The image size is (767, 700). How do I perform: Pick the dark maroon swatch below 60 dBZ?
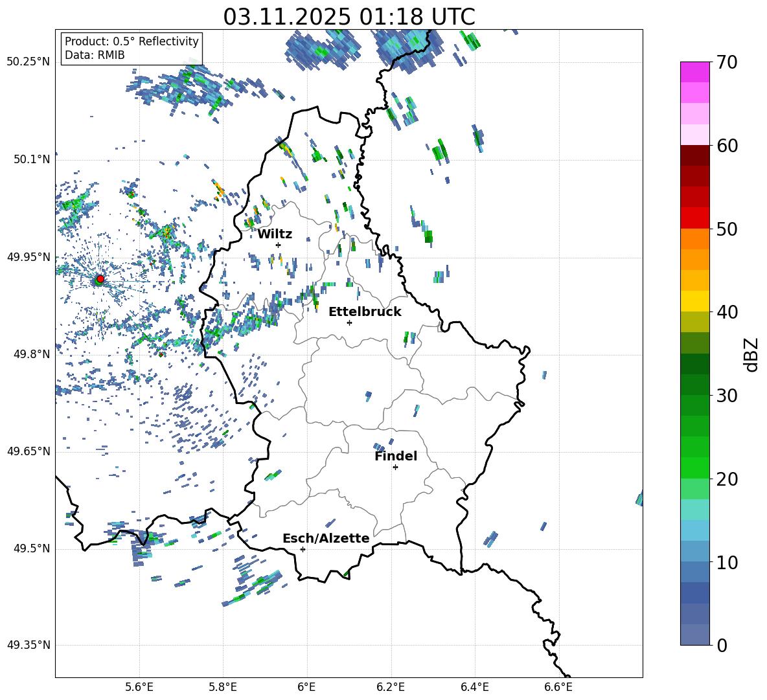point(695,155)
